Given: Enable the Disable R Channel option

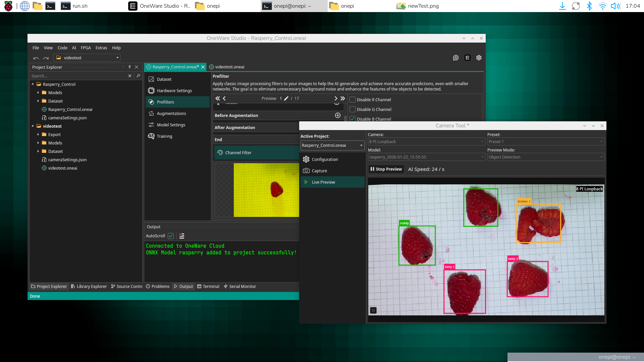Looking at the screenshot, I should click(x=353, y=100).
